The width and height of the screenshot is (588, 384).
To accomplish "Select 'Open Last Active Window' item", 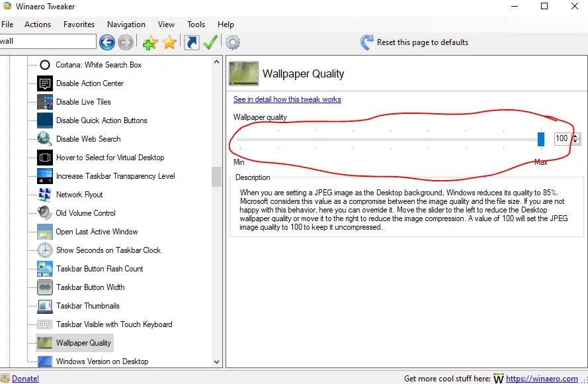I will [97, 232].
